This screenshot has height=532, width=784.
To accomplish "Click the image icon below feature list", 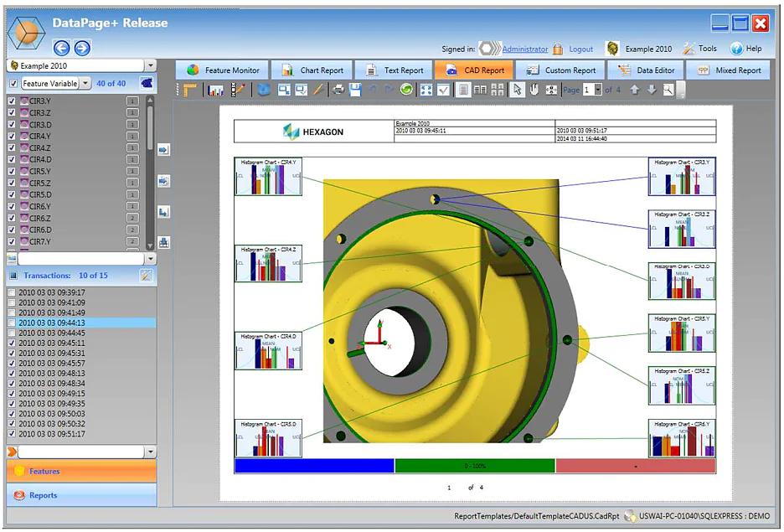I will click(12, 259).
